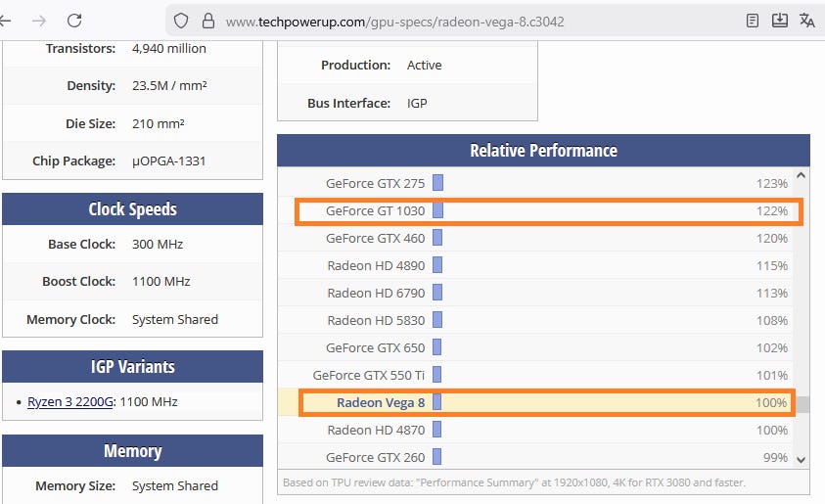This screenshot has width=825, height=504.
Task: Go back using the back arrow
Action: 6,21
